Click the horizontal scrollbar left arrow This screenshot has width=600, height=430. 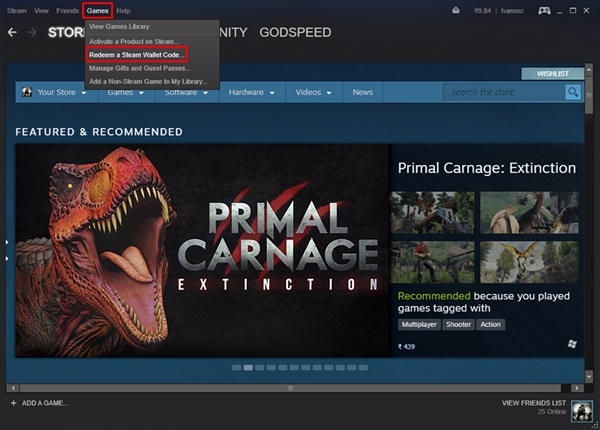tap(13, 388)
